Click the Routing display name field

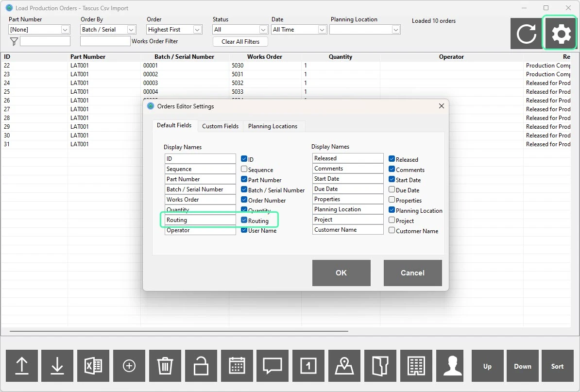click(x=200, y=220)
